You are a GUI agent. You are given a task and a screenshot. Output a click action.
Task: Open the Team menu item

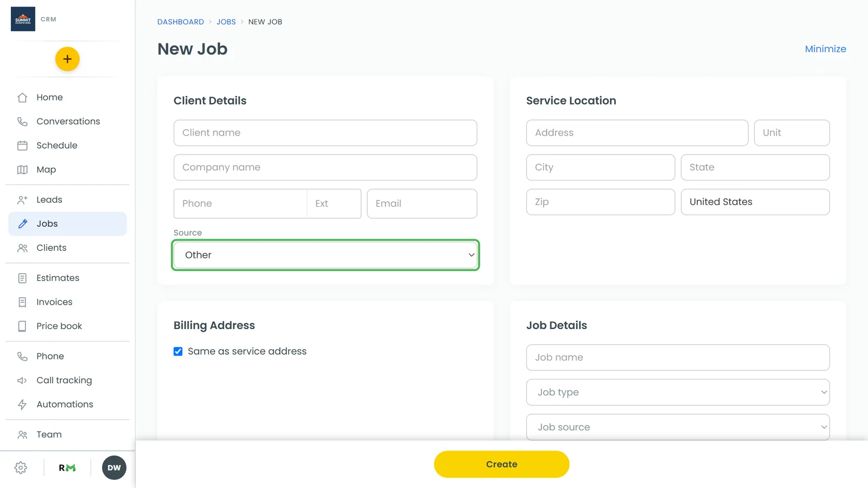click(67, 434)
